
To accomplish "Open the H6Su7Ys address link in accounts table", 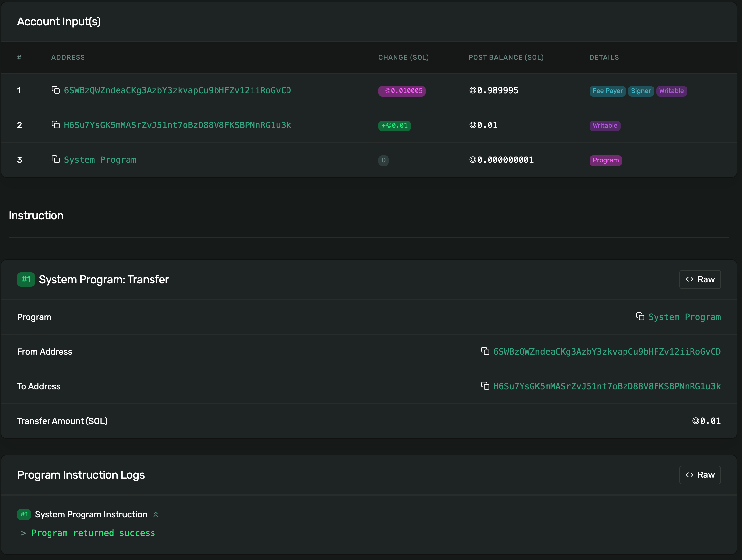I will 177,125.
